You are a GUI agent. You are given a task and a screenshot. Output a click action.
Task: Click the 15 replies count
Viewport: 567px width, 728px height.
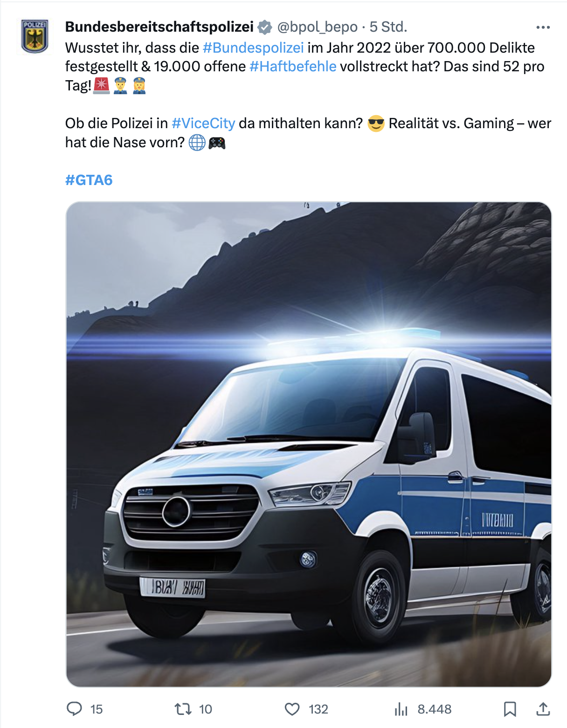[x=97, y=709]
